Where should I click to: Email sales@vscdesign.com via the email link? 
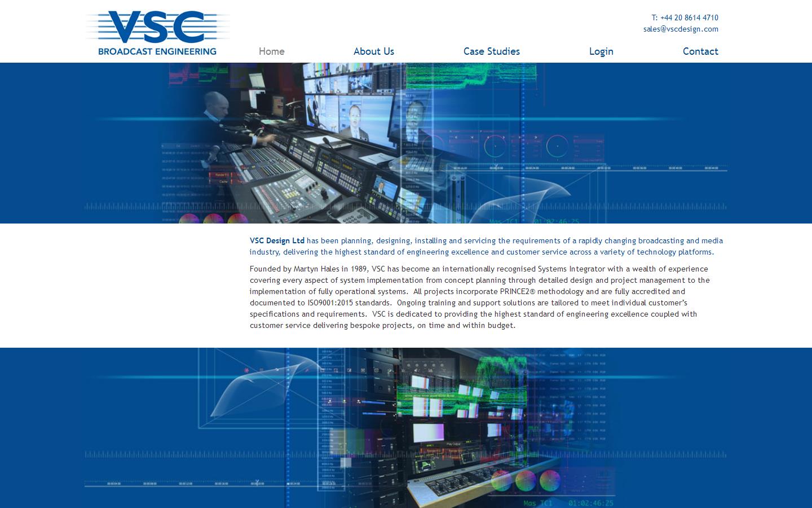click(681, 29)
